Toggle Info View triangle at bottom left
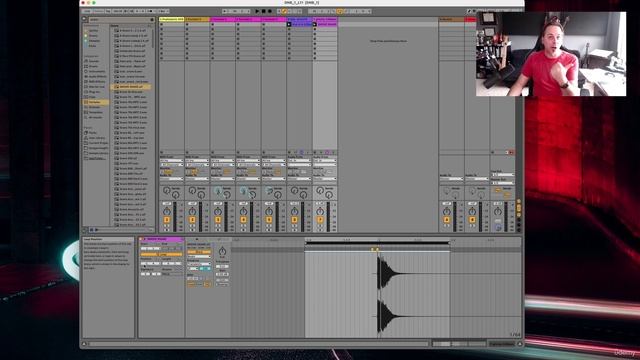The width and height of the screenshot is (640, 360). coord(84,344)
